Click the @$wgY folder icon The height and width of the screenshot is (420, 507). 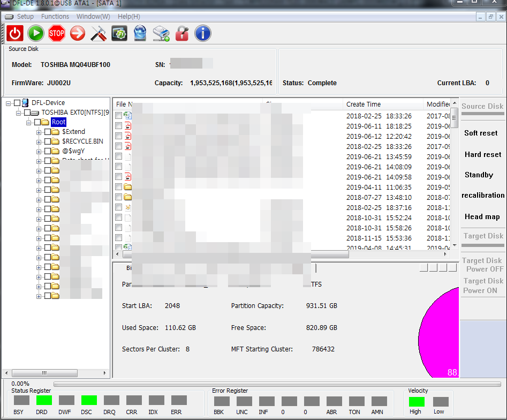[x=55, y=151]
